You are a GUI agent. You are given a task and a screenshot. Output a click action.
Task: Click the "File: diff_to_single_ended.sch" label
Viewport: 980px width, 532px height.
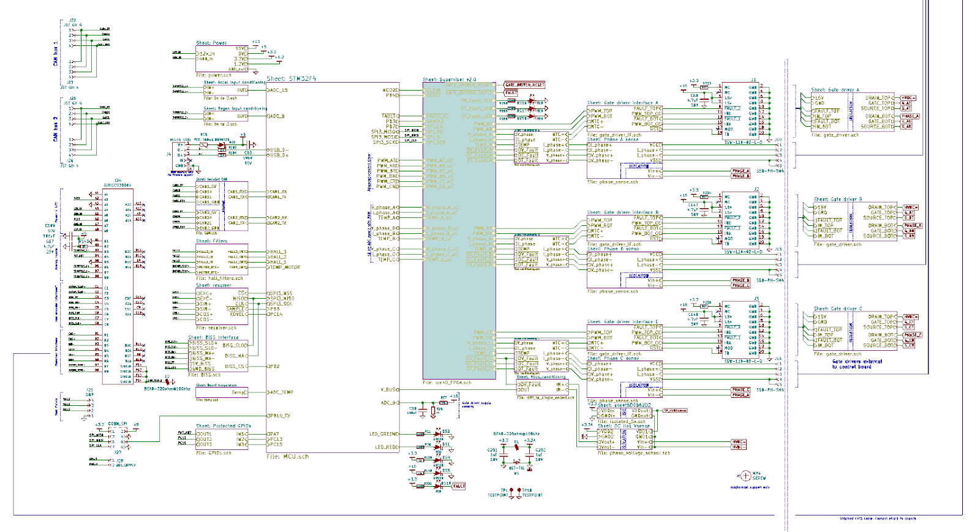tap(546, 397)
